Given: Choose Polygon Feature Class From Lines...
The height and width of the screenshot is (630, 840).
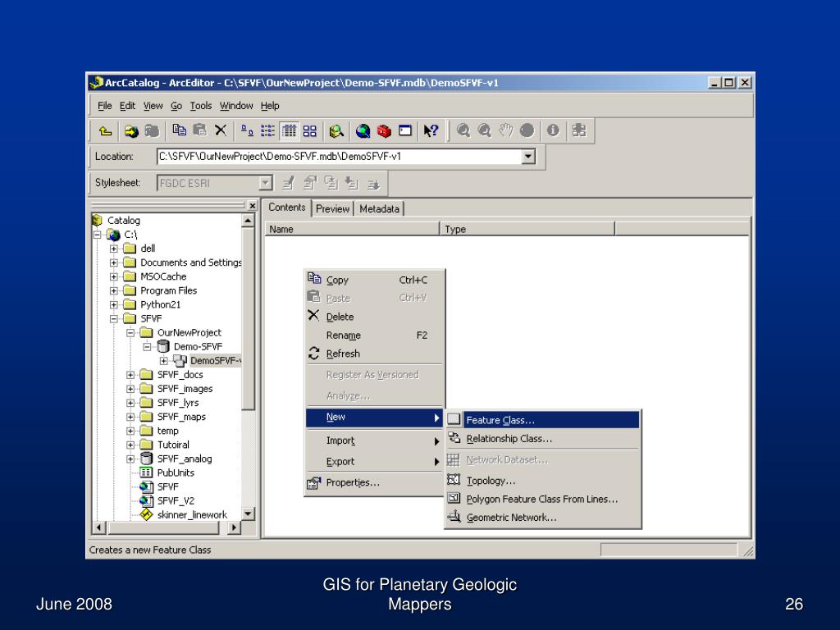Looking at the screenshot, I should pyautogui.click(x=542, y=500).
